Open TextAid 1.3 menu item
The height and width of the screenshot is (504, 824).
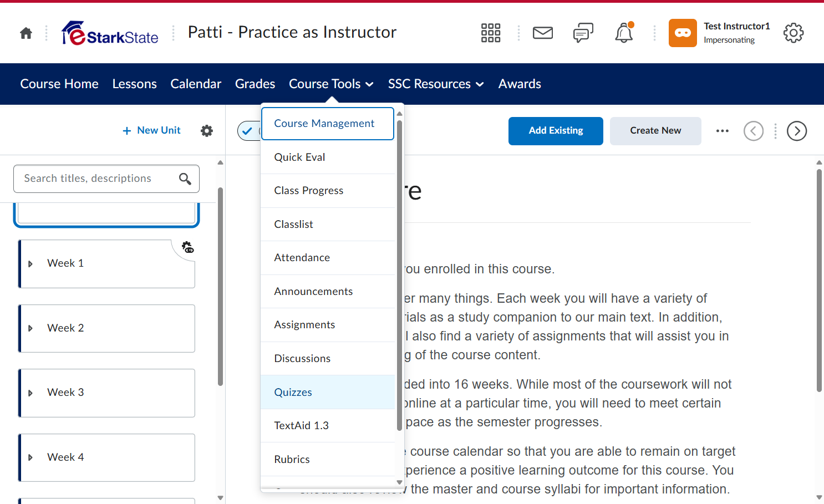[328, 426]
